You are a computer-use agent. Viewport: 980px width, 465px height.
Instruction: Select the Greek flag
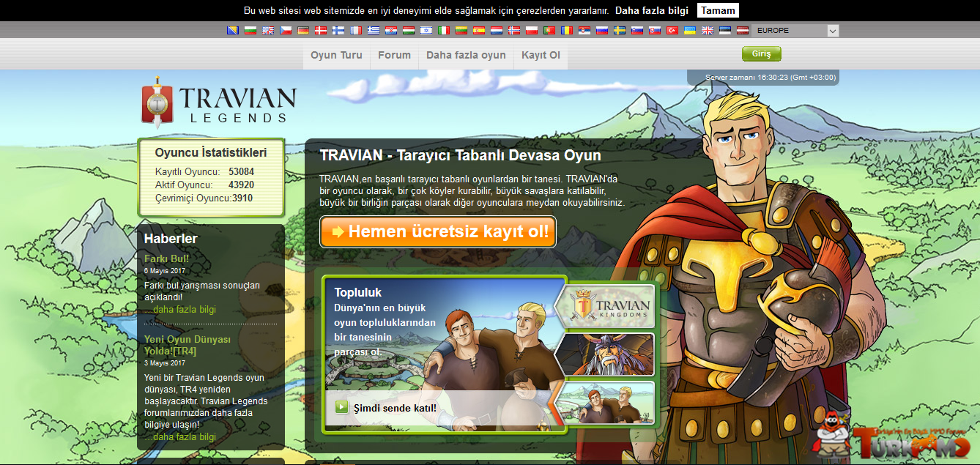[374, 30]
